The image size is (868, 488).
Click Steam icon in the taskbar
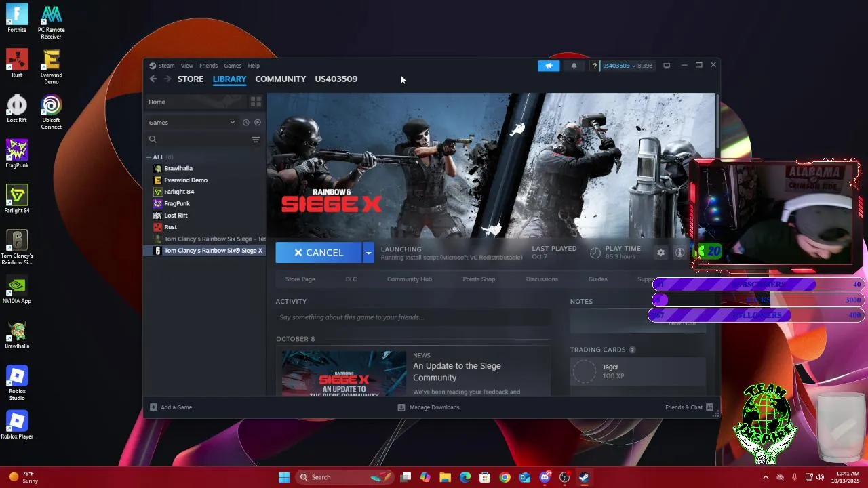coord(584,477)
